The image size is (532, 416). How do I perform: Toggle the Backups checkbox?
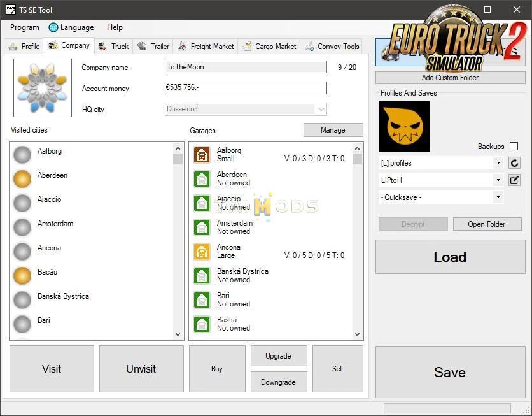point(514,147)
